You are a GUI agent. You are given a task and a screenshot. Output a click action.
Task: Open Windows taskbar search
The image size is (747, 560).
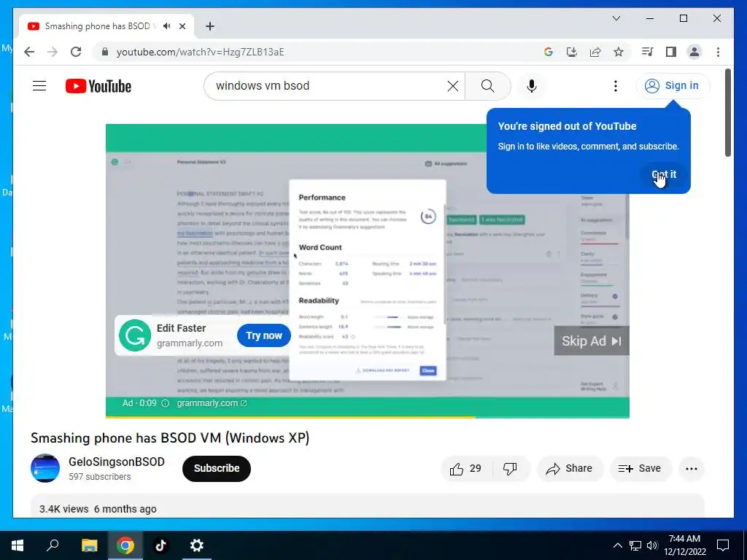pyautogui.click(x=53, y=545)
